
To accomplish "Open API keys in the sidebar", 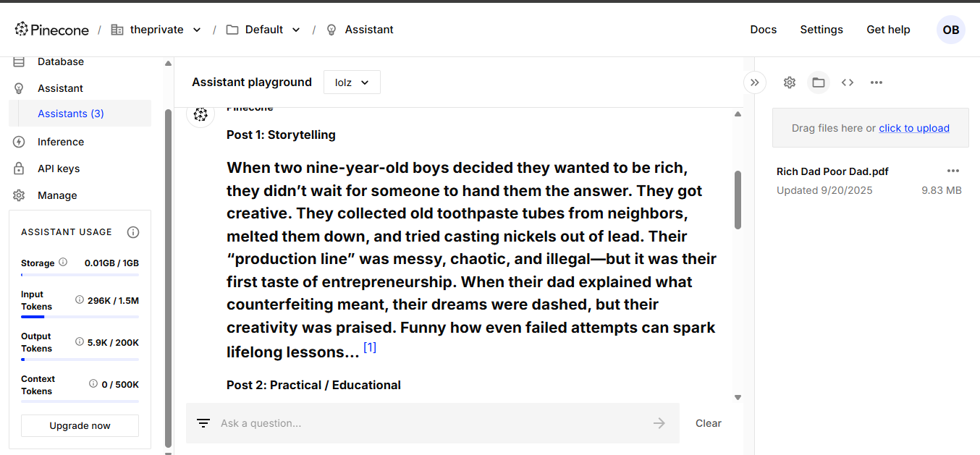I will click(x=59, y=169).
